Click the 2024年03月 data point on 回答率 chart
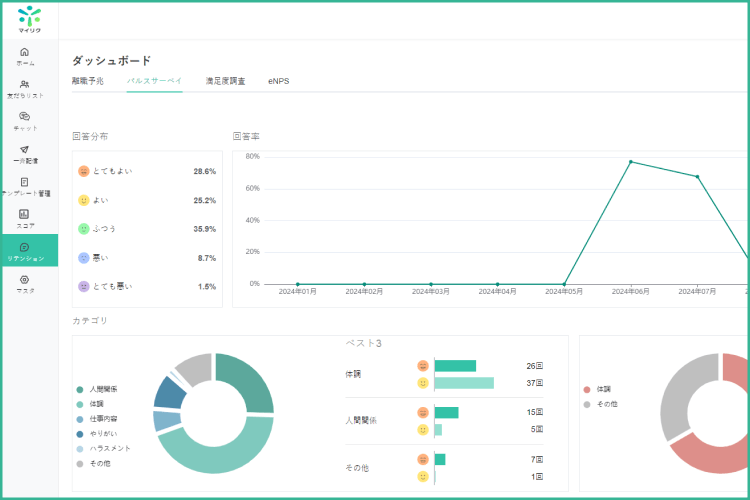The width and height of the screenshot is (750, 500). click(x=430, y=284)
